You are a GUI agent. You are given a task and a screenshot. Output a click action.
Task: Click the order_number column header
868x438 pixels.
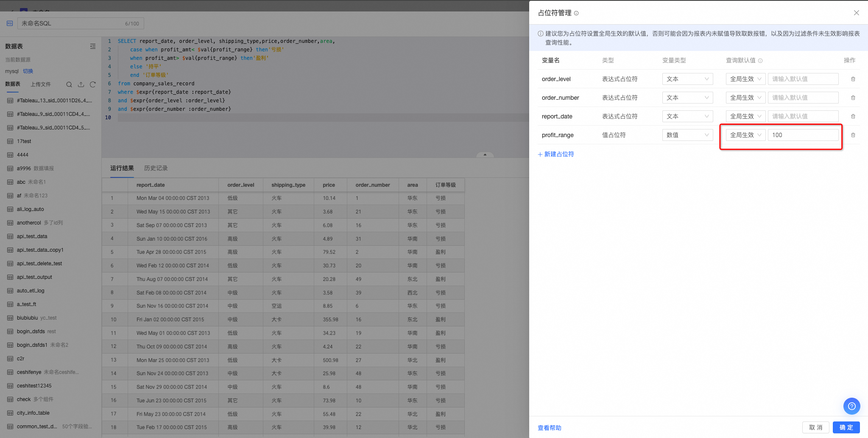point(373,185)
